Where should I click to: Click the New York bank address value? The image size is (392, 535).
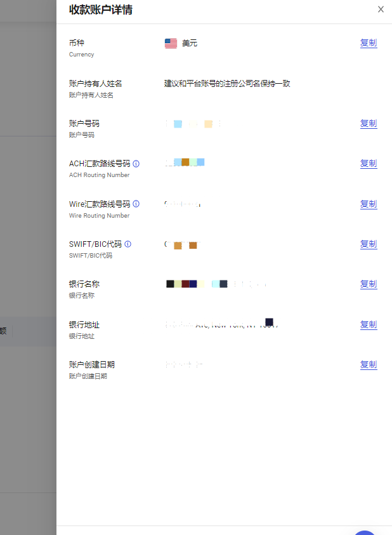[222, 325]
